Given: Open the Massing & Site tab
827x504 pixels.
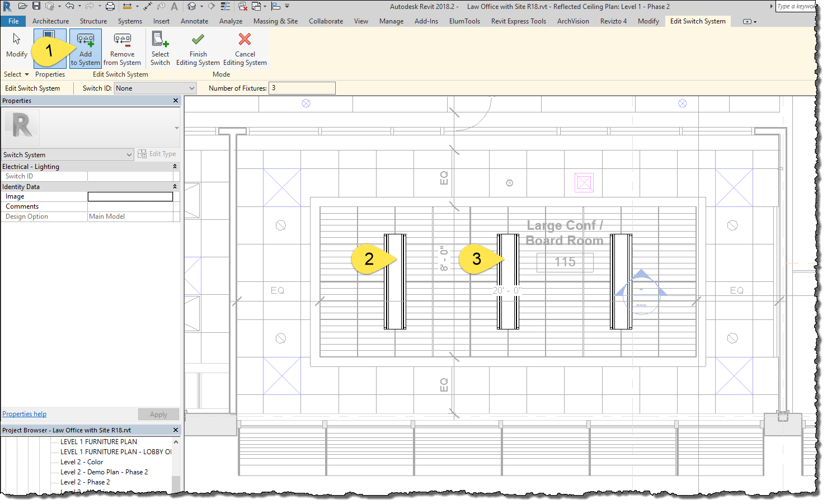Looking at the screenshot, I should click(x=275, y=21).
